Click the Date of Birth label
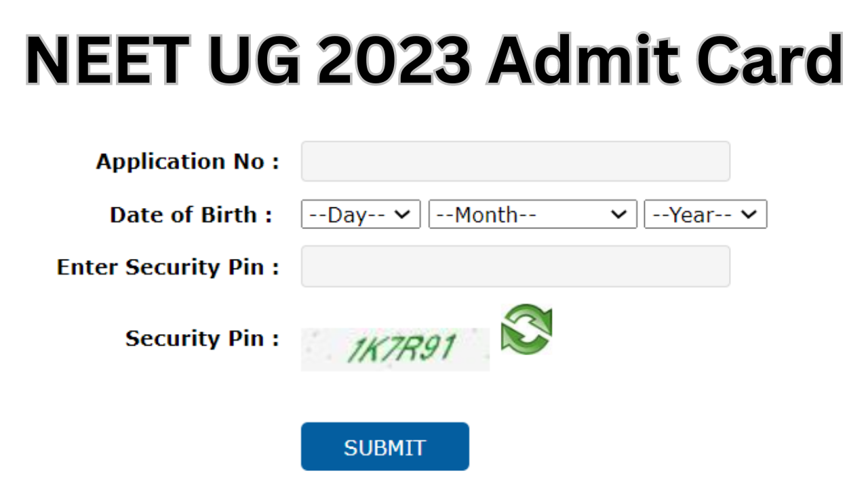Image resolution: width=868 pixels, height=488 pixels. point(191,215)
